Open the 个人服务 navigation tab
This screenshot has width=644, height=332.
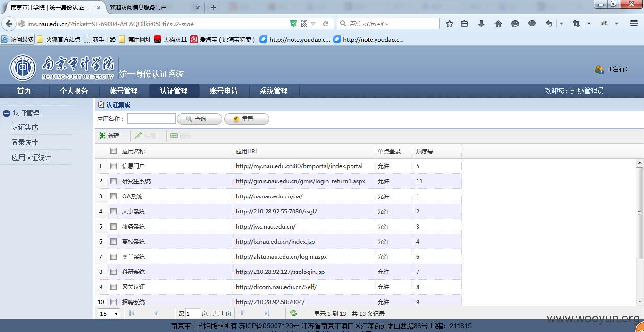pyautogui.click(x=74, y=91)
